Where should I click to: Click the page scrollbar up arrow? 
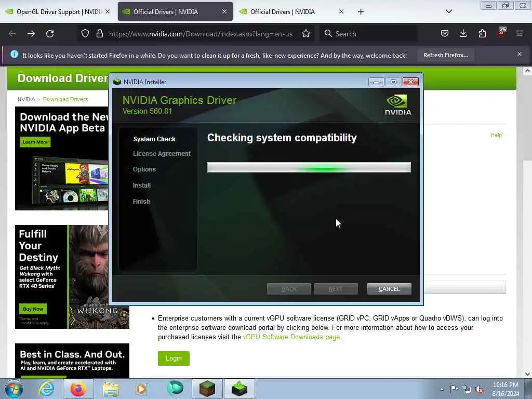(527, 71)
